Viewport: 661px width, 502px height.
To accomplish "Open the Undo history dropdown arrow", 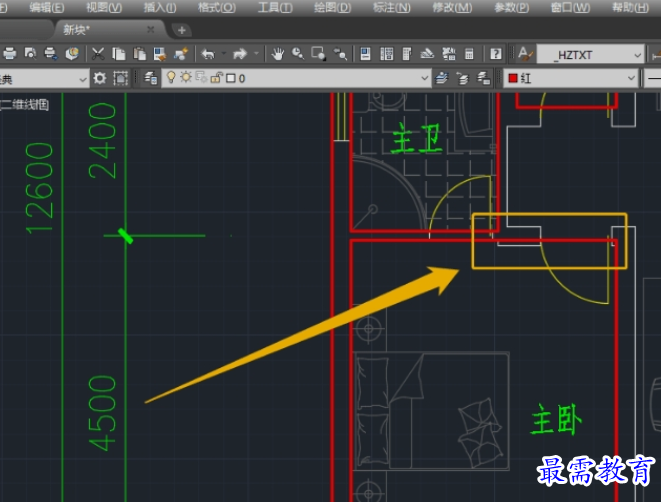I will point(224,54).
